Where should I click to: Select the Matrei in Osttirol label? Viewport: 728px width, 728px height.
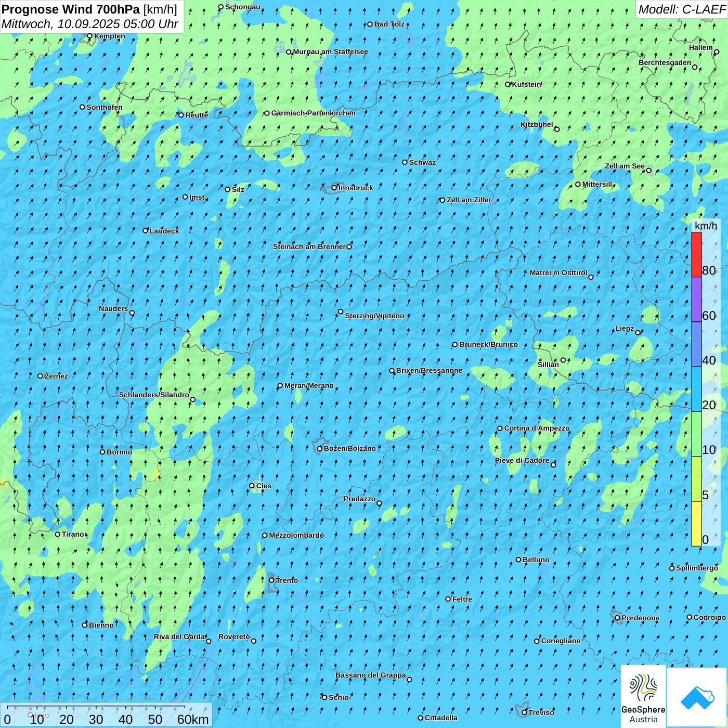(558, 272)
